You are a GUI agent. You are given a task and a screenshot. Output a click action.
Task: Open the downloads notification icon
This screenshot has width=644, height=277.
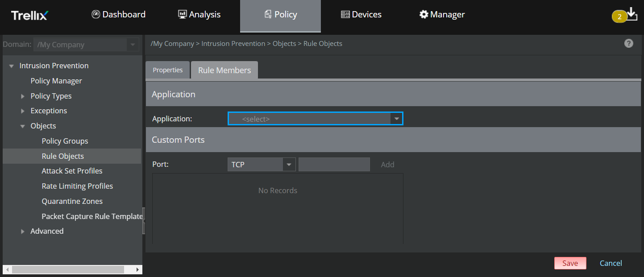pyautogui.click(x=632, y=13)
